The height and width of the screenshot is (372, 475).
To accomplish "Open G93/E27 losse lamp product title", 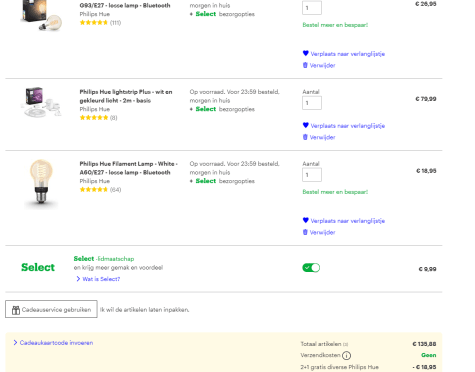I will (x=125, y=5).
